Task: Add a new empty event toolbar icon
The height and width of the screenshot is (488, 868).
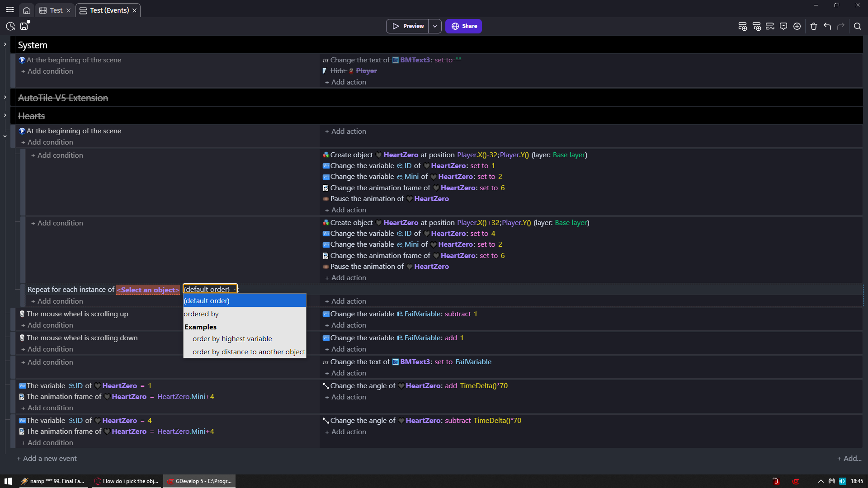Action: 742,26
